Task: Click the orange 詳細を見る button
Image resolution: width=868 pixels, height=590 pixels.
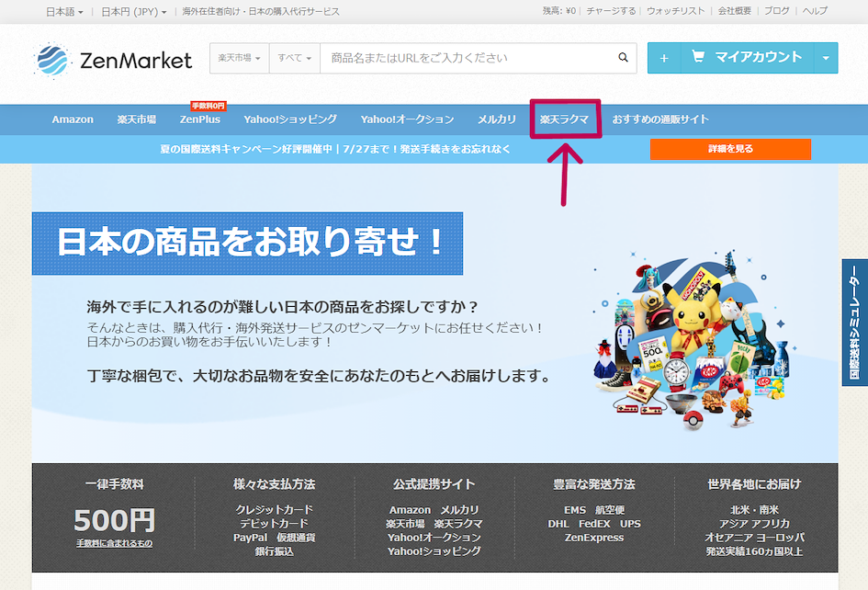Action: tap(730, 149)
